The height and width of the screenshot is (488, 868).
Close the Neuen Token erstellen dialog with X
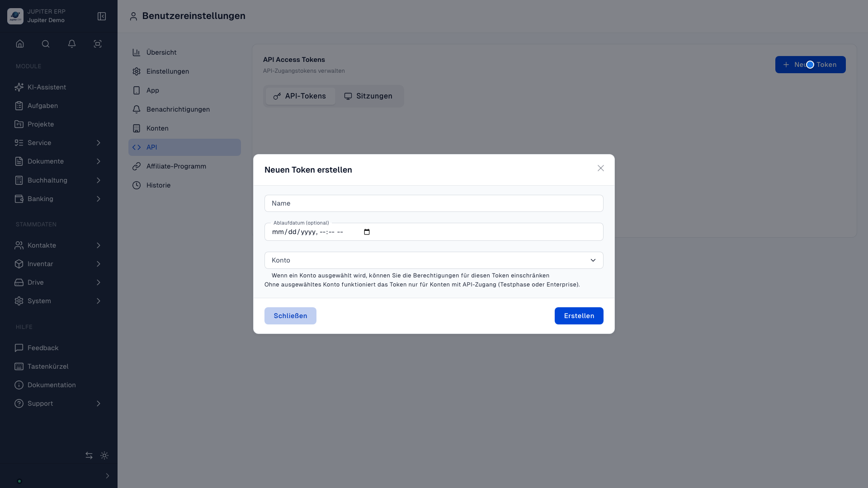pyautogui.click(x=601, y=168)
